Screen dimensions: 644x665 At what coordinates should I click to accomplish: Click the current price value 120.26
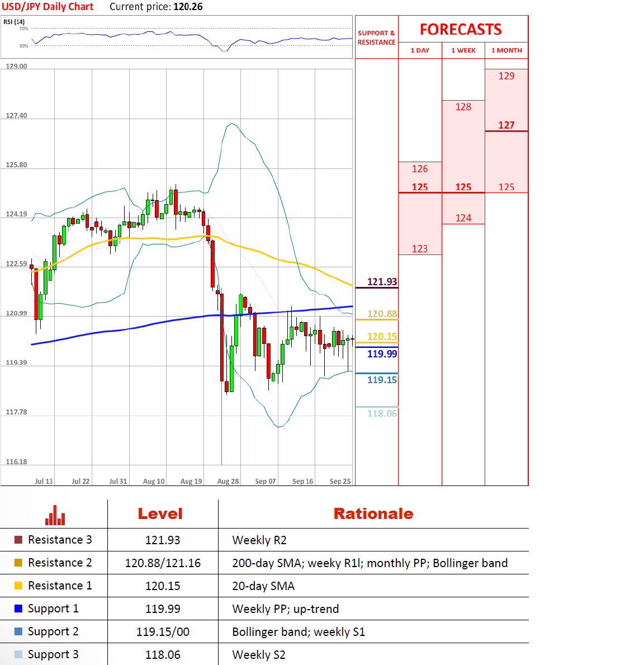[x=188, y=7]
